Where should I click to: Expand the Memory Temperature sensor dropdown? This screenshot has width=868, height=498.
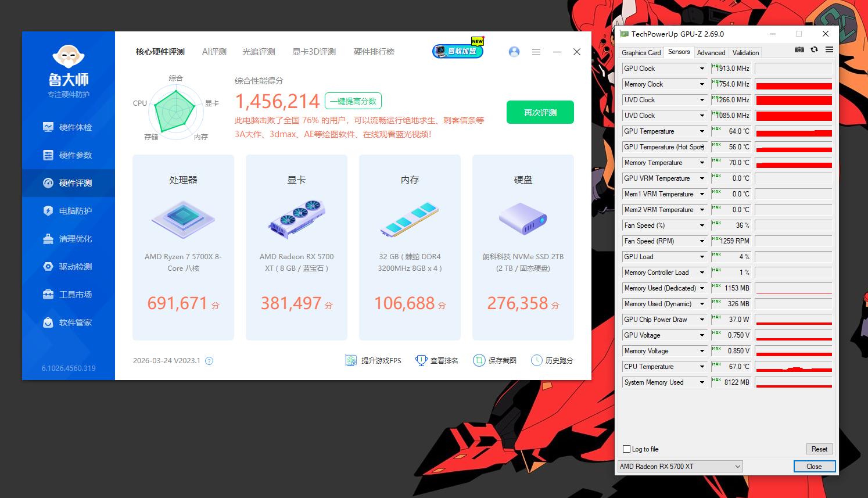[x=702, y=163]
